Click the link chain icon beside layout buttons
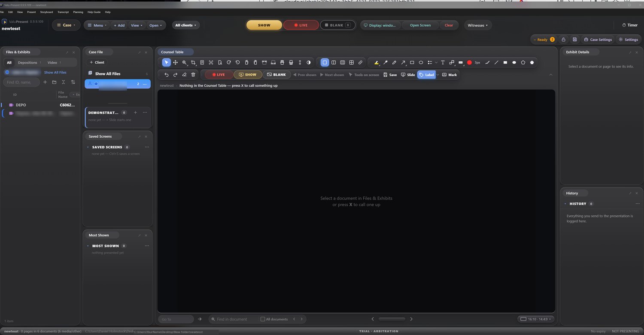This screenshot has height=335, width=644. click(360, 63)
